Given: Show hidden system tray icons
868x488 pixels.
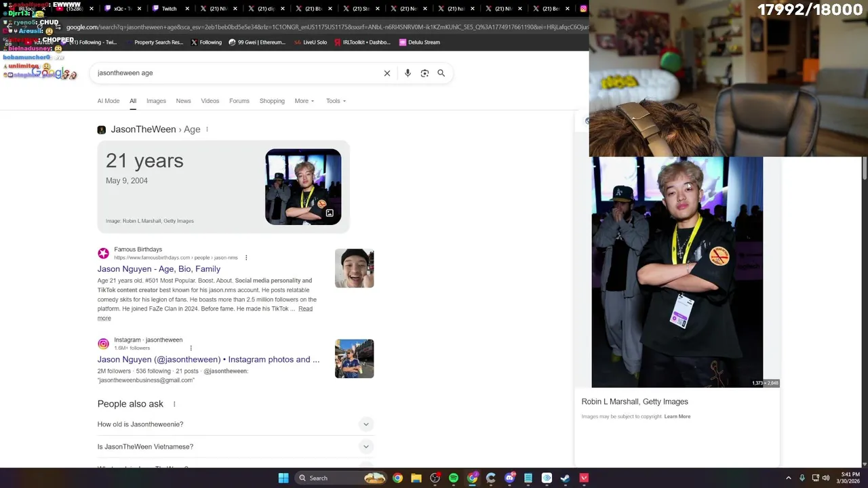Looking at the screenshot, I should coord(788,478).
